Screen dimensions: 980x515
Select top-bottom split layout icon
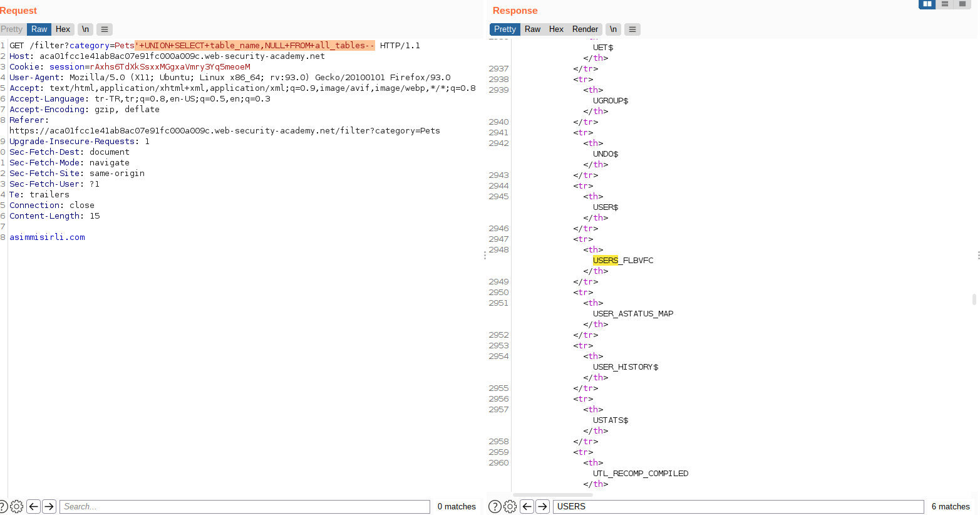[x=945, y=4]
